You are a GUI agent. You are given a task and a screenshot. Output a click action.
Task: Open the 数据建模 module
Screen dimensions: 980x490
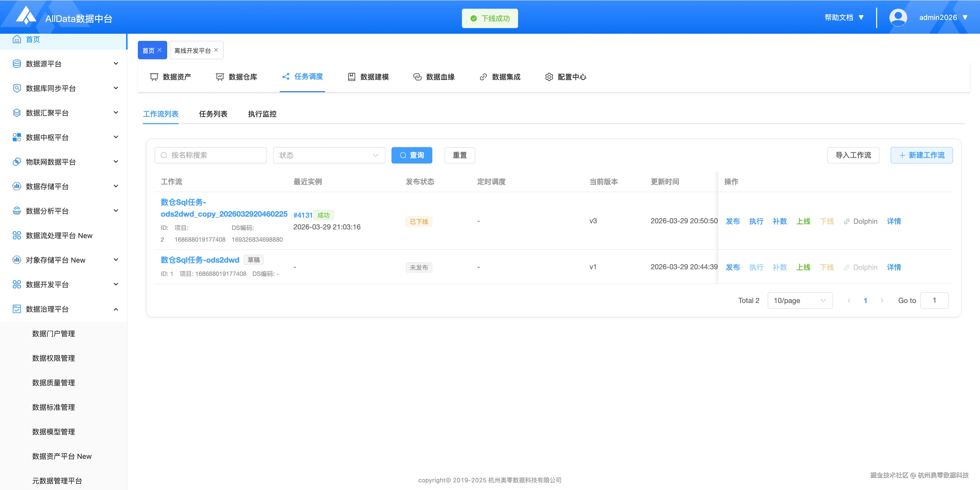tap(374, 77)
